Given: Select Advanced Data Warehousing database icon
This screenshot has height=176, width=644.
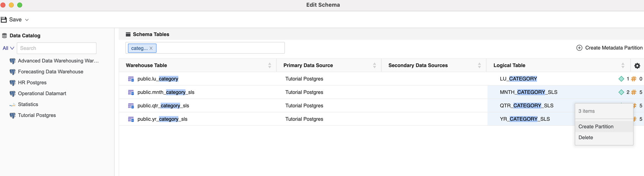Looking at the screenshot, I should click(x=13, y=61).
